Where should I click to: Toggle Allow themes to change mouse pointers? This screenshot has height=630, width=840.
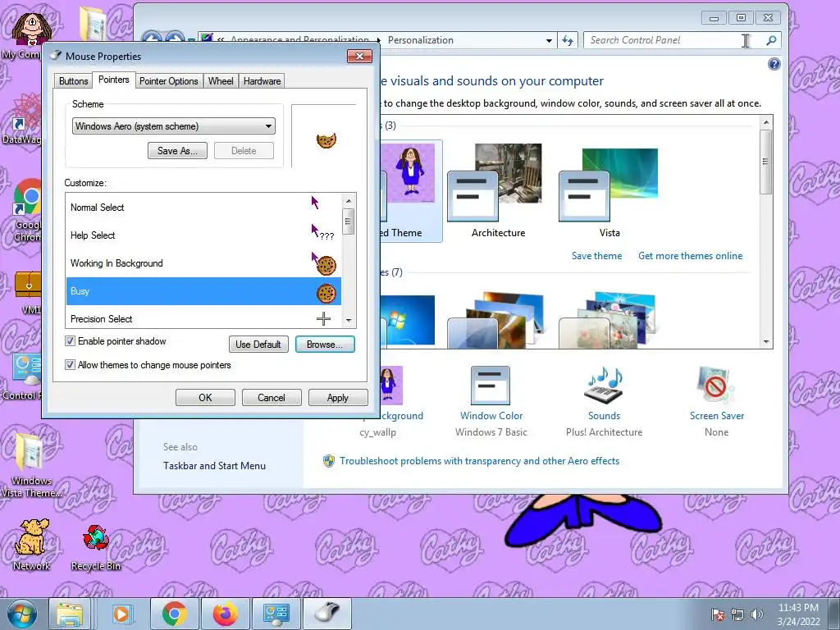(70, 365)
